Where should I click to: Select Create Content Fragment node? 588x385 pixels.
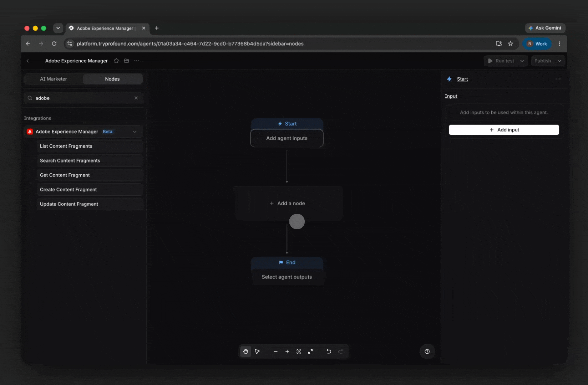coord(90,190)
